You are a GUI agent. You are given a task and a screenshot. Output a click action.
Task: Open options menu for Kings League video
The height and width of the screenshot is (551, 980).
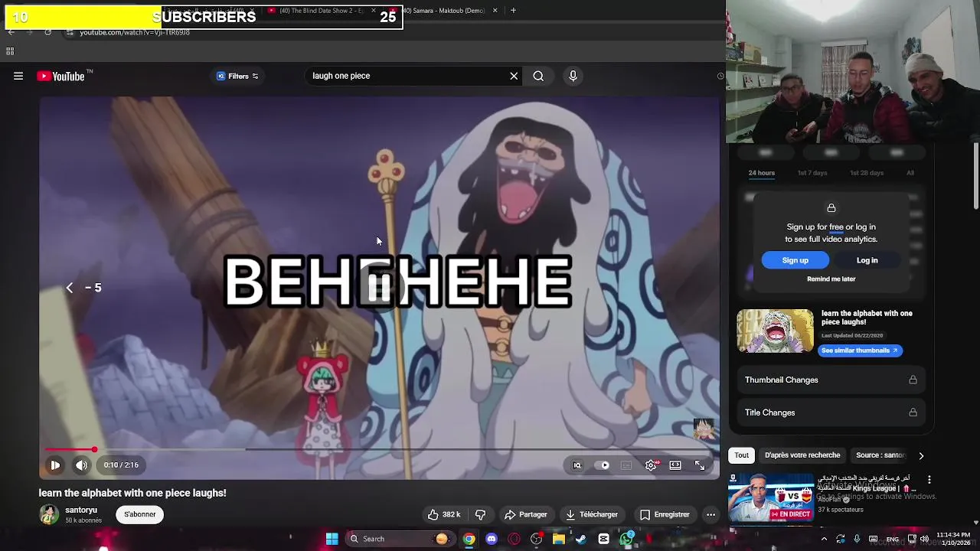pyautogui.click(x=929, y=480)
